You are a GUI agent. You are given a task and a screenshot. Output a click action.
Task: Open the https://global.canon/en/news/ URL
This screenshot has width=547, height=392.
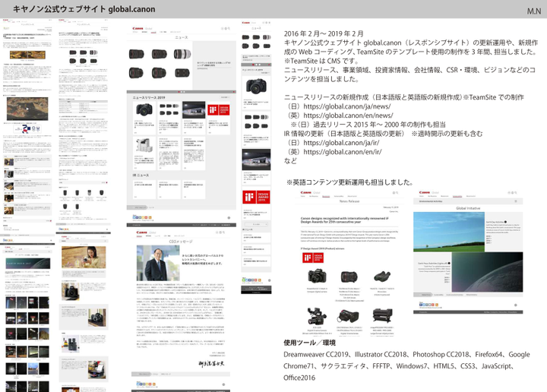coord(348,115)
